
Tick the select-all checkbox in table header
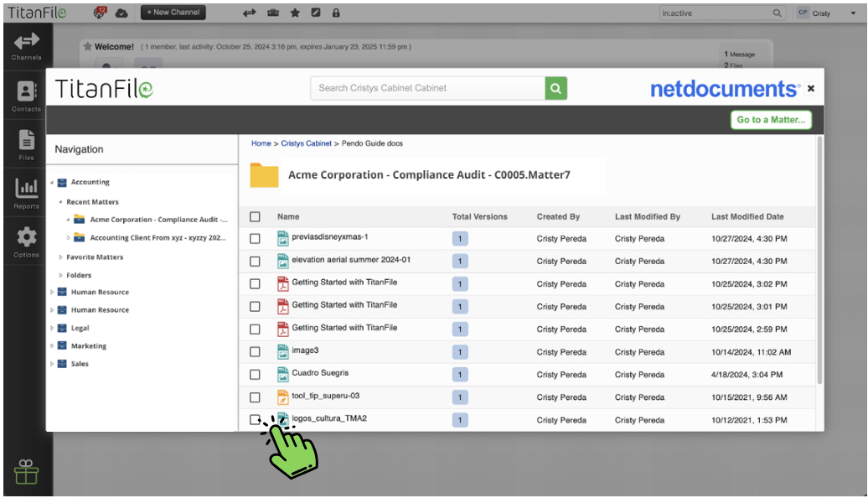[255, 216]
